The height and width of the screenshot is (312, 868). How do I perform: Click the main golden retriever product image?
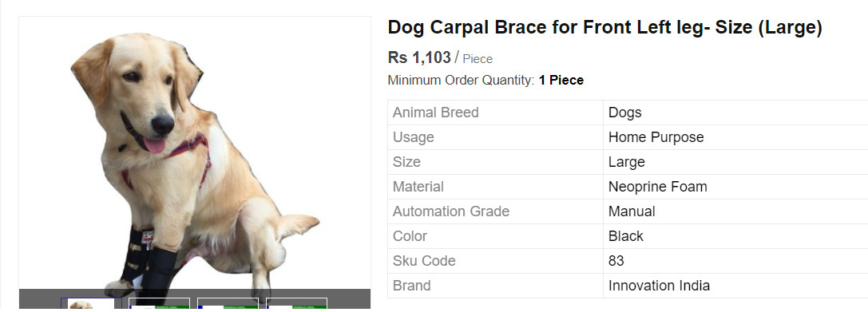pyautogui.click(x=195, y=160)
